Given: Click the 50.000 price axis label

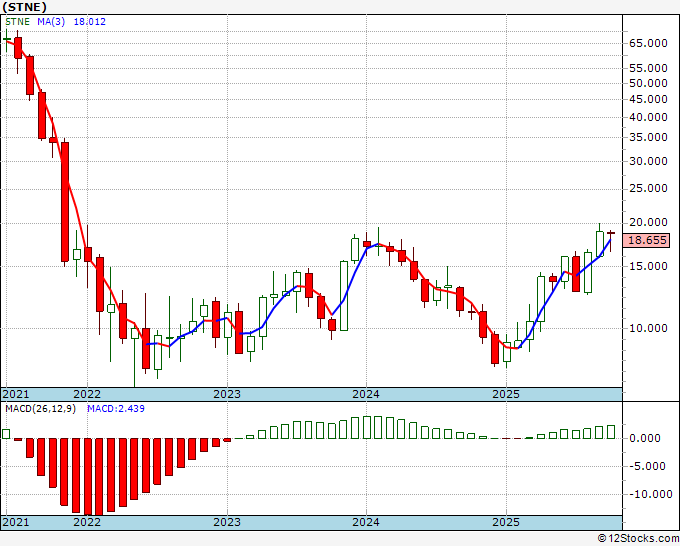Looking at the screenshot, I should pos(648,83).
